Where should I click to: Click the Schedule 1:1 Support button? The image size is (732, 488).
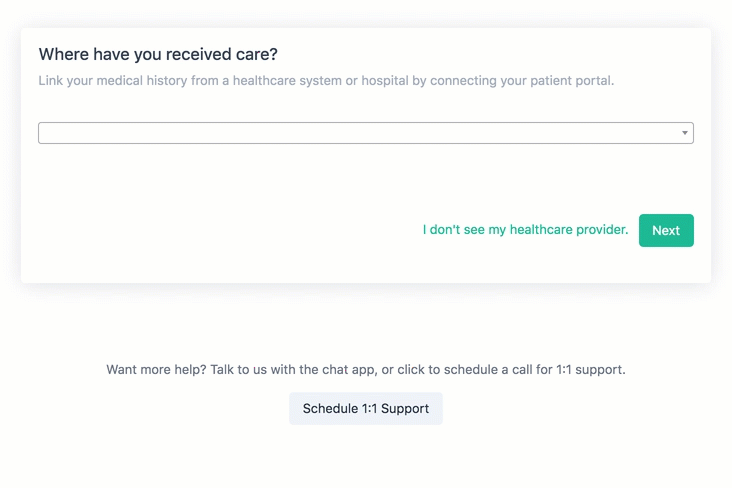click(x=366, y=408)
